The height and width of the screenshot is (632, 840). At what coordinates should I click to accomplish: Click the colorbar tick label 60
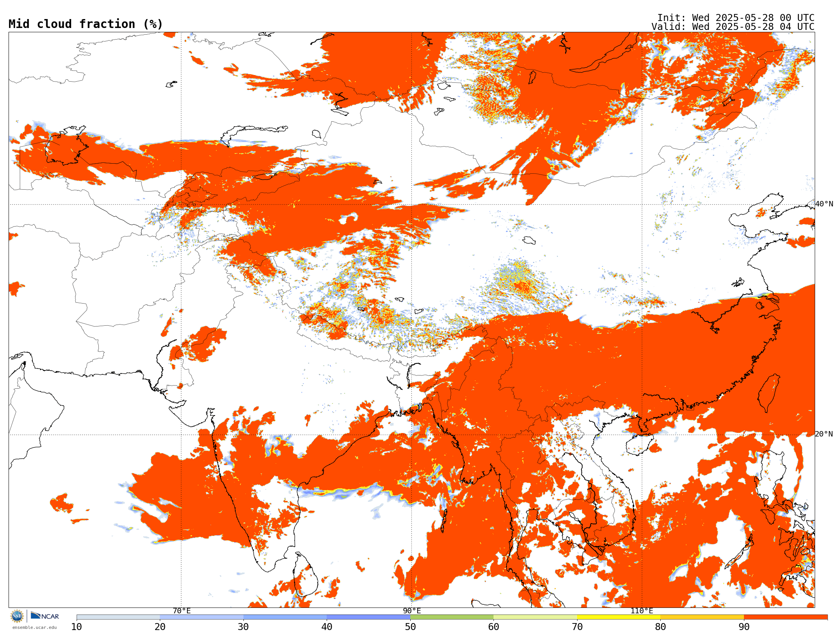(x=493, y=627)
